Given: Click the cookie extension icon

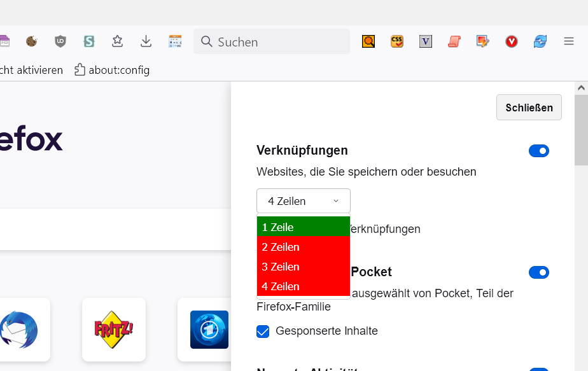Looking at the screenshot, I should (x=31, y=41).
